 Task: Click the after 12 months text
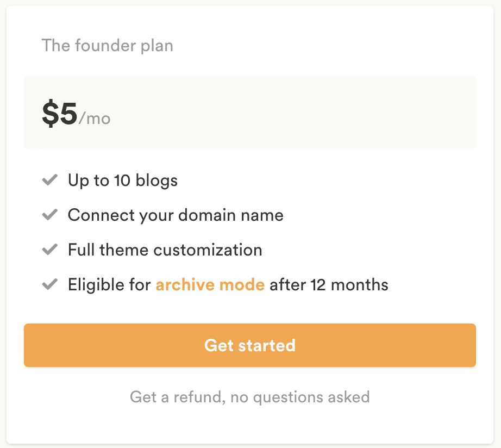tap(329, 285)
